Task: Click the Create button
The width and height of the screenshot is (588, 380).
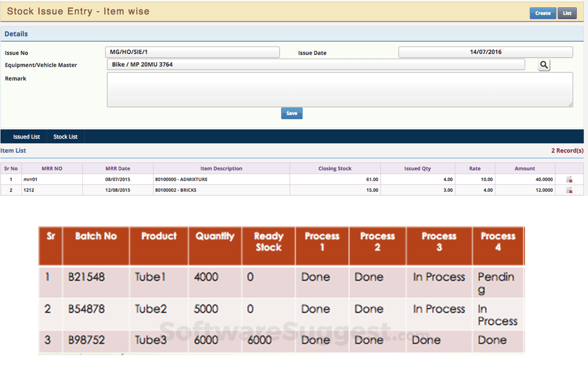Action: 543,13
